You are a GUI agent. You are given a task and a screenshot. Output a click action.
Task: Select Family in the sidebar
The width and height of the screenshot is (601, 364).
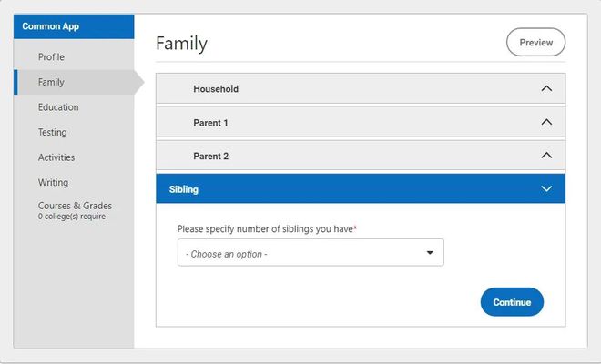pyautogui.click(x=51, y=82)
